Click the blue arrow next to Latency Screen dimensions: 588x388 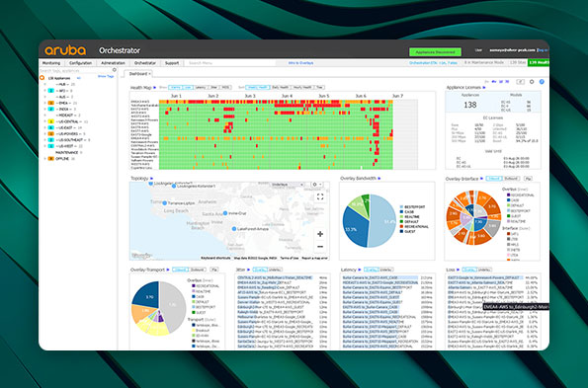click(360, 270)
